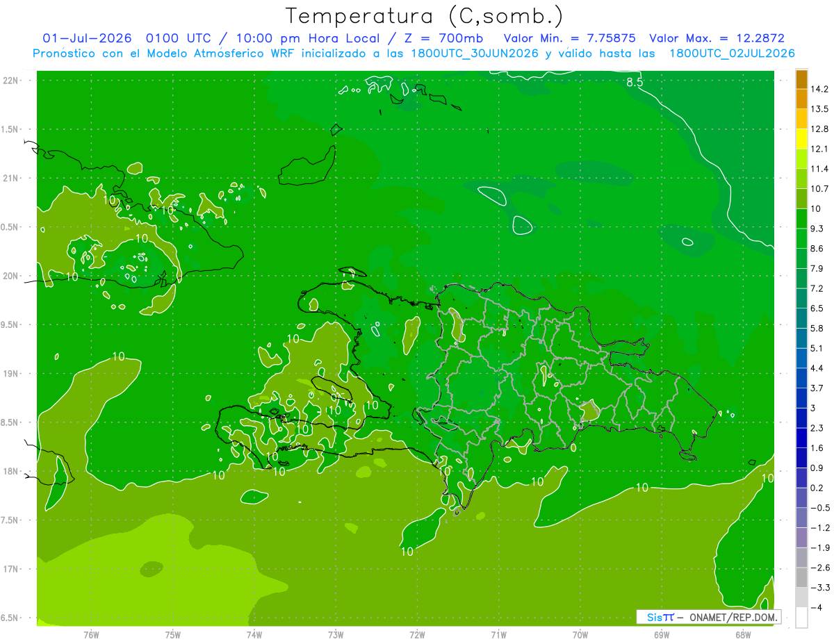Click the latitude axis label "21N"
The image size is (834, 644).
[x=12, y=179]
